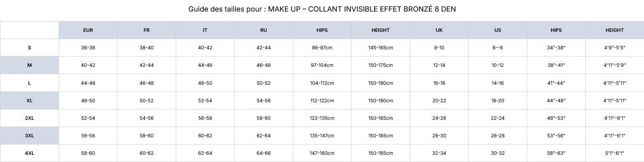Image resolution: width=644 pixels, height=162 pixels.
Task: Click the 86-97cm hips cell
Action: 322,48
